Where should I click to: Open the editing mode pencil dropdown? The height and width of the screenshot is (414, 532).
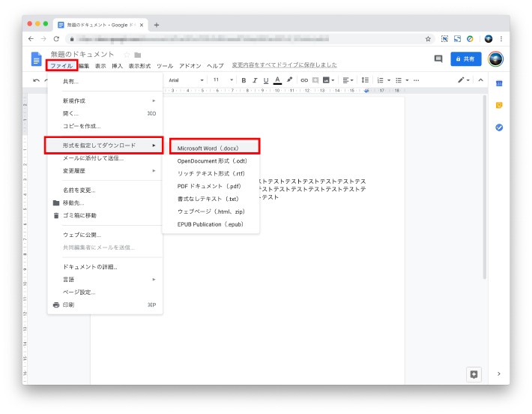(463, 80)
